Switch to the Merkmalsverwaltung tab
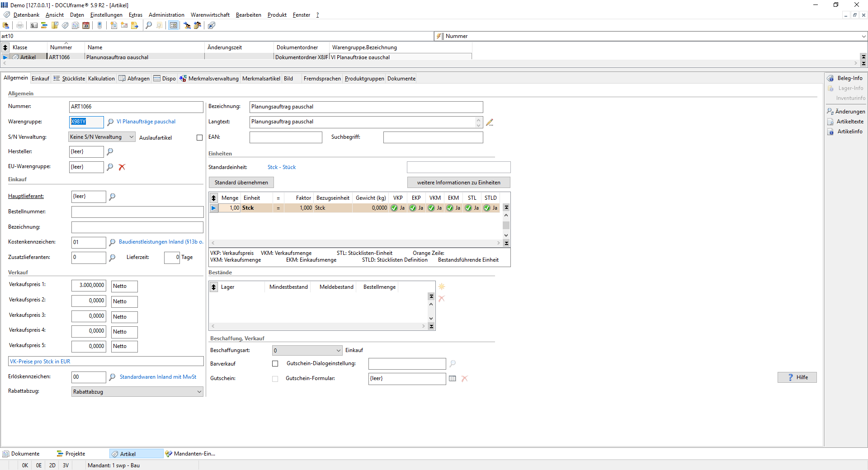868x470 pixels. (x=209, y=79)
